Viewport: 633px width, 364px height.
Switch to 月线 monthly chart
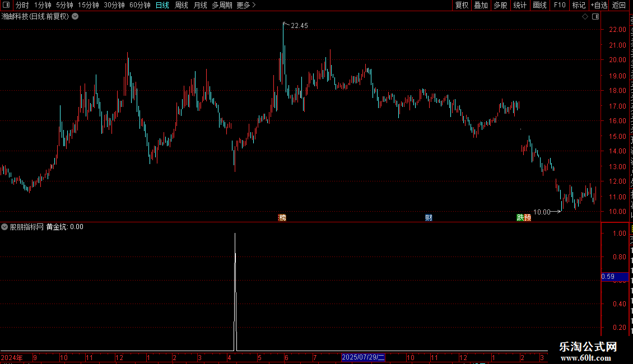(x=200, y=5)
